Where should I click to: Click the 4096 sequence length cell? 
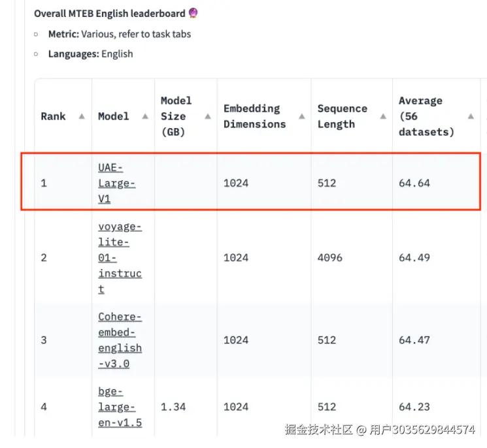tap(329, 257)
